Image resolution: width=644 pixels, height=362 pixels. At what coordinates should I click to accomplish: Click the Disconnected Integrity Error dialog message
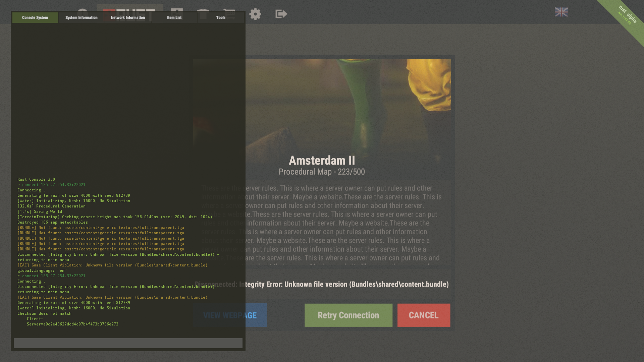(x=322, y=284)
